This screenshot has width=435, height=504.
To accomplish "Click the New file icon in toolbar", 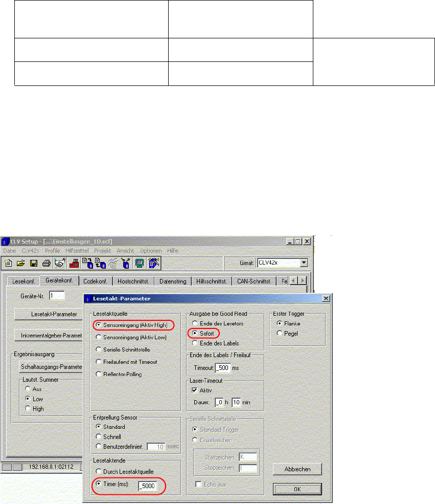I will (x=8, y=263).
